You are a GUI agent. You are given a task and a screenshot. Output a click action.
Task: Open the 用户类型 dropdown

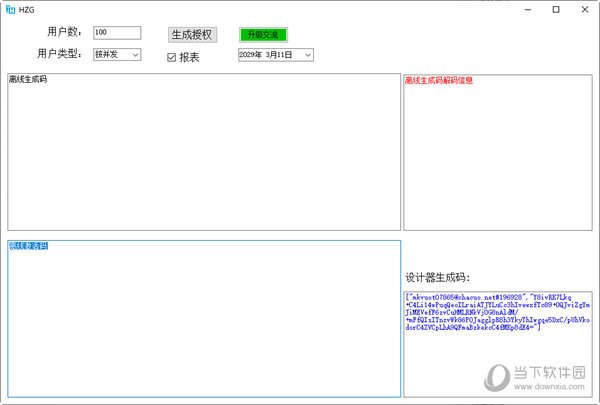pos(117,54)
